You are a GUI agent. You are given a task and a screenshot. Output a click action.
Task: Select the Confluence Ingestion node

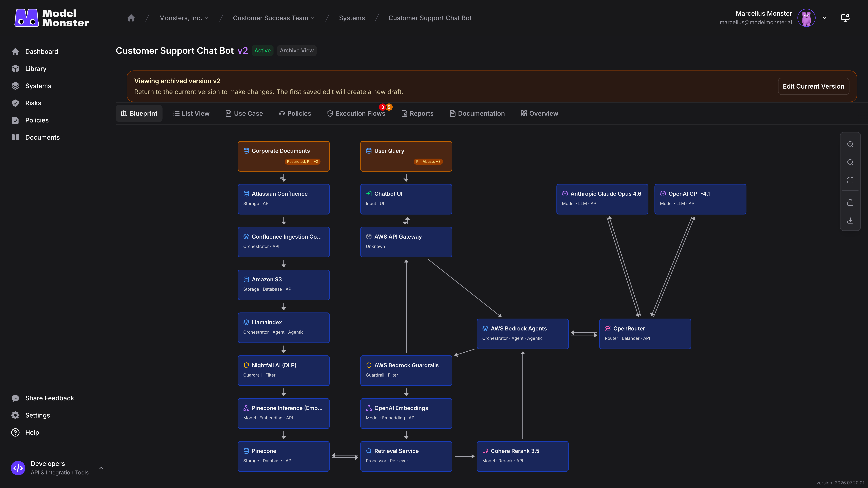point(284,242)
